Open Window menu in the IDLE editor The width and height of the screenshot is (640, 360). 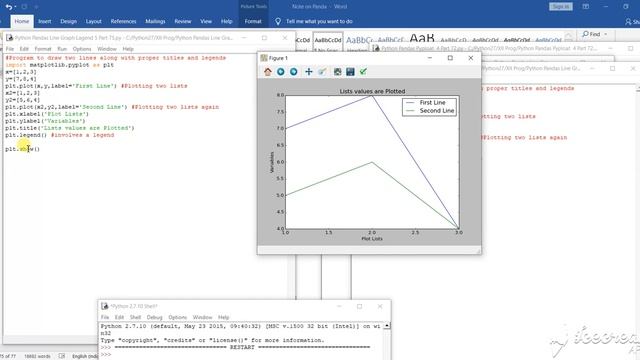(107, 49)
